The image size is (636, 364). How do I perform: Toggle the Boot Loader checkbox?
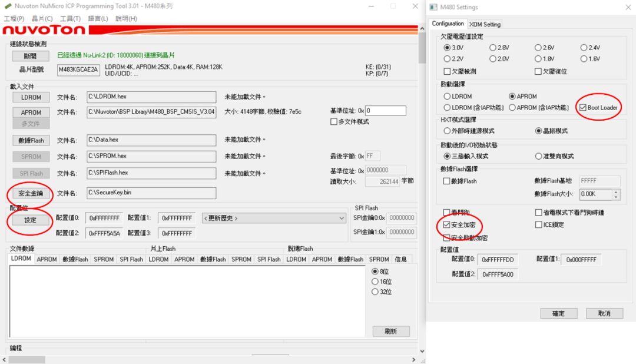(583, 108)
